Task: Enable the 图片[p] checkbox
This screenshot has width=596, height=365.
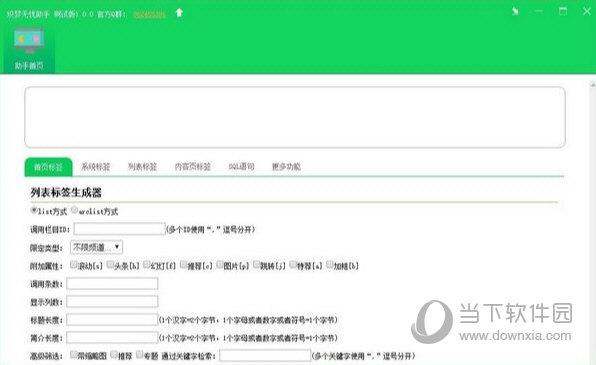Action: click(220, 265)
